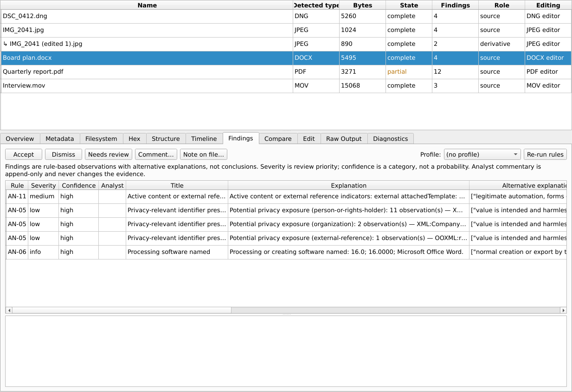Click the empty finding detail text area
Screen dimensions: 572x392
pos(286,351)
